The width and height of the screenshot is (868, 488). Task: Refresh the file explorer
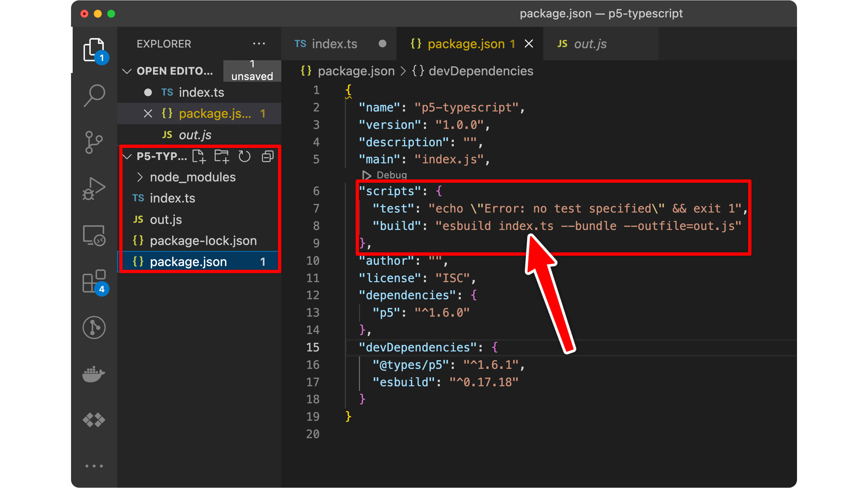tap(245, 156)
